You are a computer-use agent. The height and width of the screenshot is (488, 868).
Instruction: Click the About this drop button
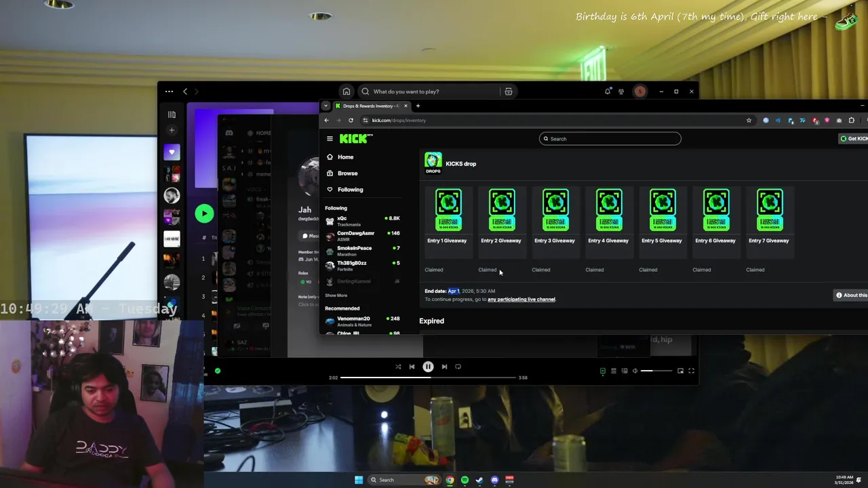coord(851,296)
